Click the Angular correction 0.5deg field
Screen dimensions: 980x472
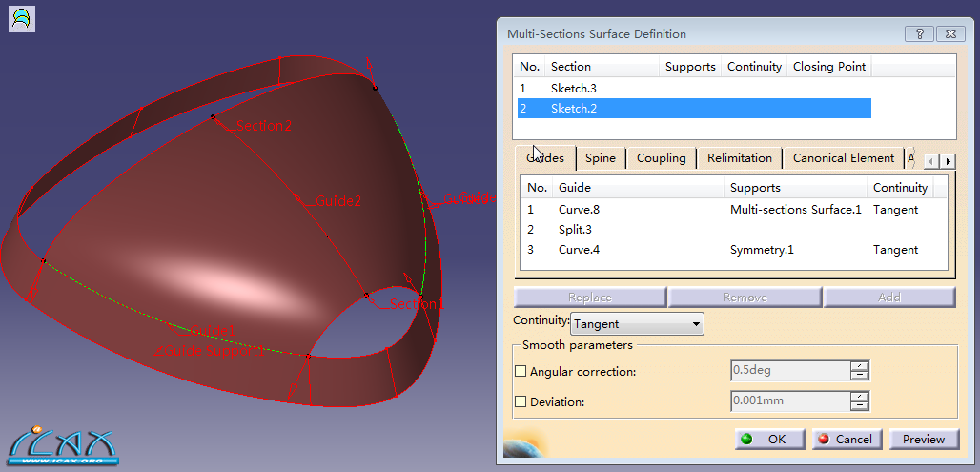[x=790, y=370]
